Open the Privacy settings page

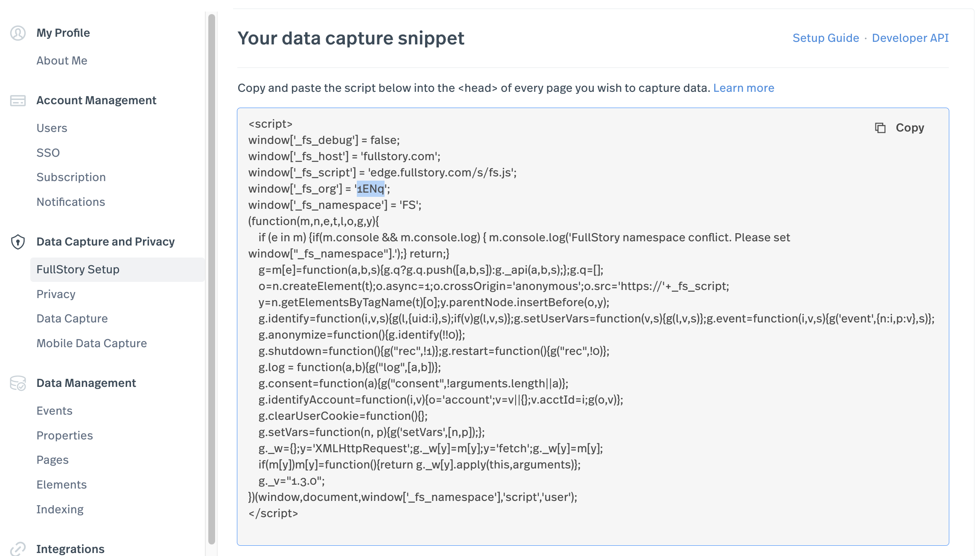point(56,294)
